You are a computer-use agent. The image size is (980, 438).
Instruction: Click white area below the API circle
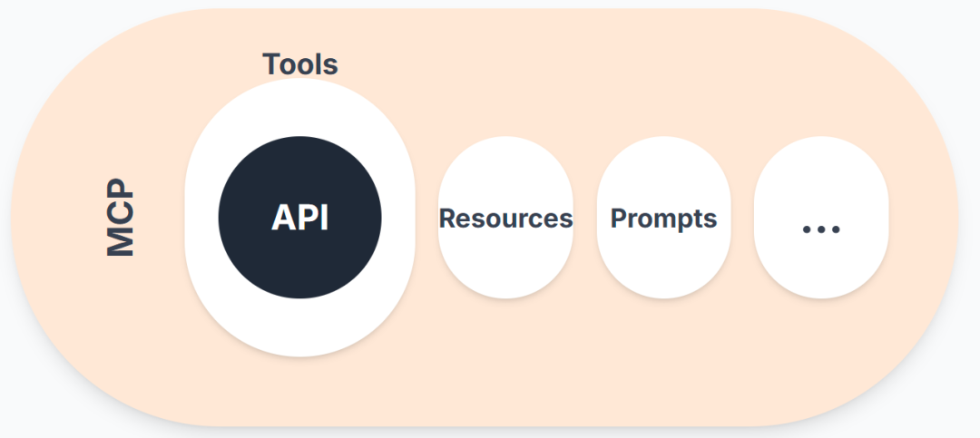(300, 327)
